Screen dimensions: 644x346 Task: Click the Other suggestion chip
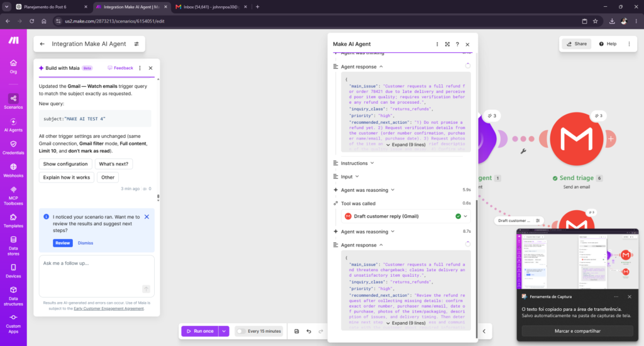(x=108, y=177)
